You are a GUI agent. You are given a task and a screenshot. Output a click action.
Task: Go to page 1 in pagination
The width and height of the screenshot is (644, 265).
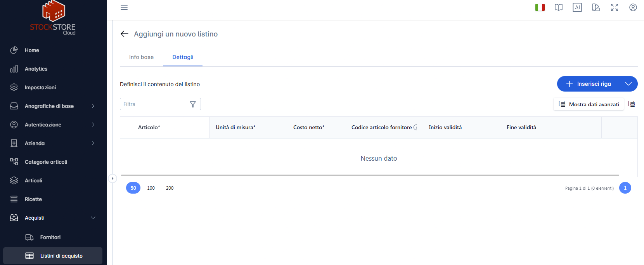pos(625,188)
